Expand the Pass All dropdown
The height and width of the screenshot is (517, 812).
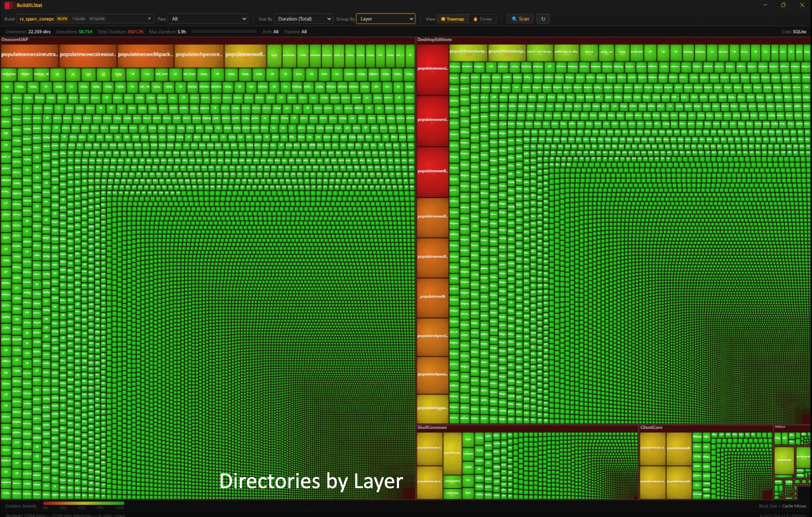click(208, 19)
